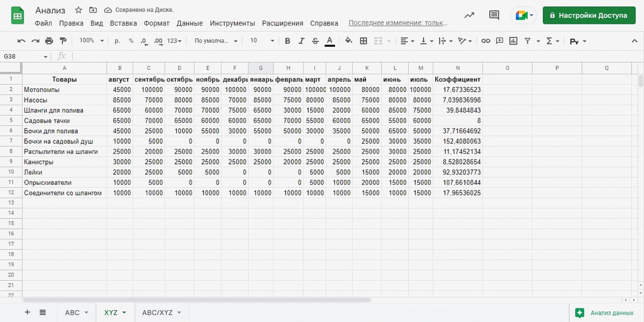Open the comment history icon
The height and width of the screenshot is (322, 644).
pyautogui.click(x=494, y=15)
